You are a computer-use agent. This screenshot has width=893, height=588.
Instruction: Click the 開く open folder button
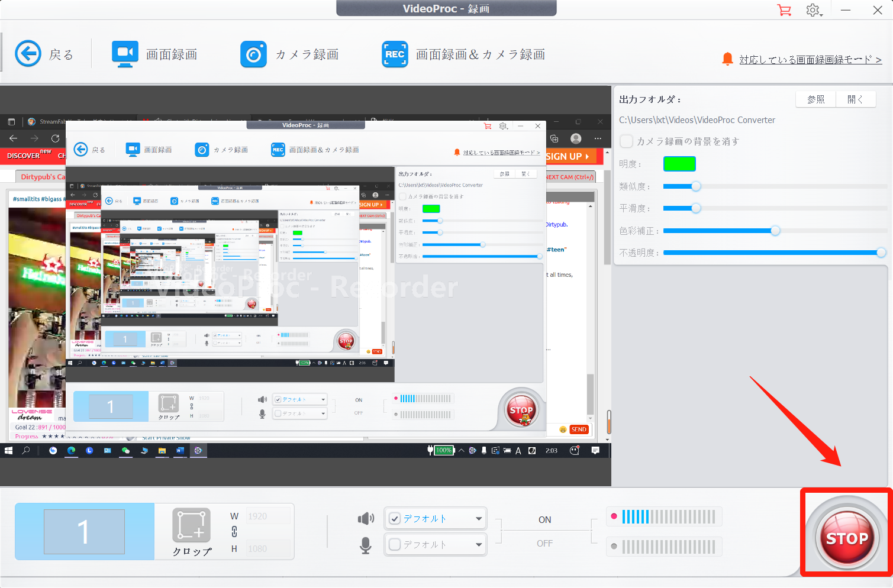click(856, 99)
